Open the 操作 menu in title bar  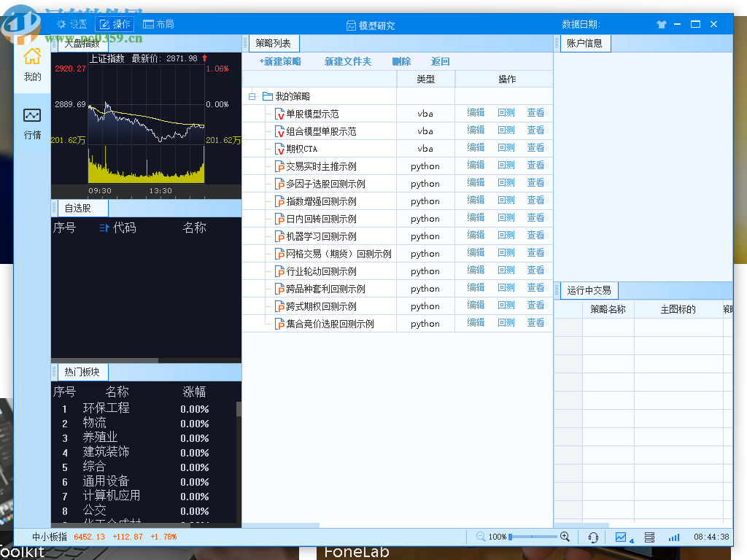pyautogui.click(x=115, y=24)
